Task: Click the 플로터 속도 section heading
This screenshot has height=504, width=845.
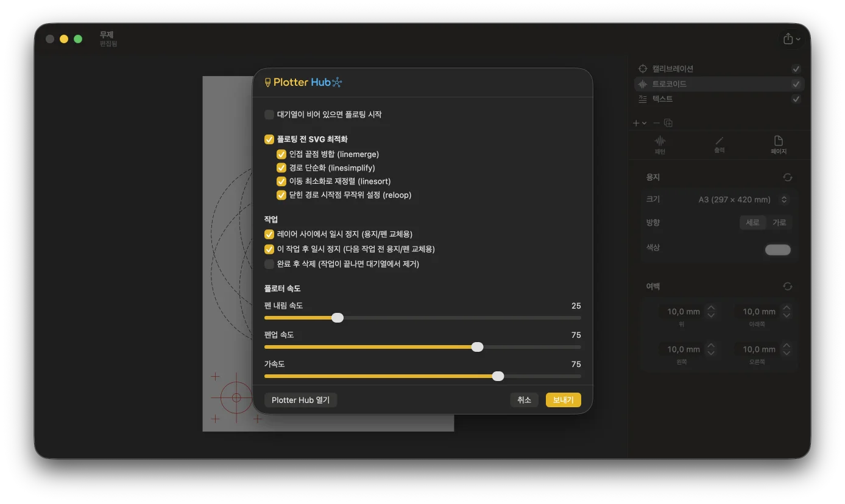Action: point(282,289)
